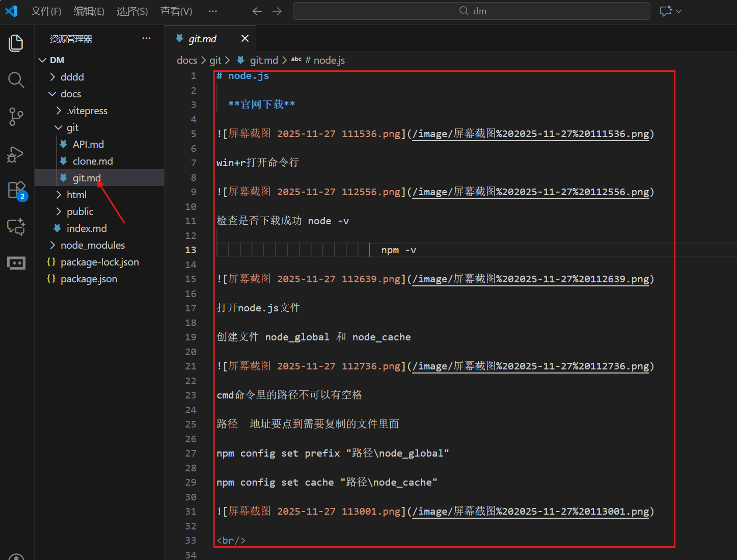Open Extensions view with badge
The width and height of the screenshot is (737, 560).
16,191
